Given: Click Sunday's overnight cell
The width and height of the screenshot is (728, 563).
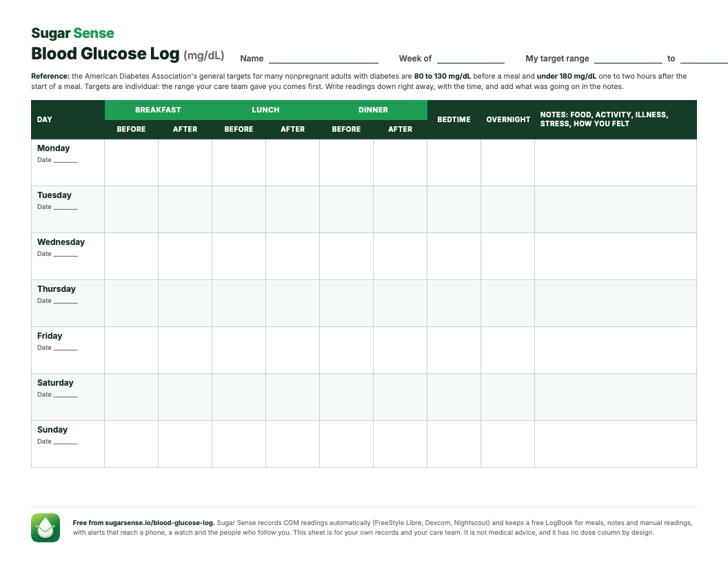Looking at the screenshot, I should tap(508, 444).
